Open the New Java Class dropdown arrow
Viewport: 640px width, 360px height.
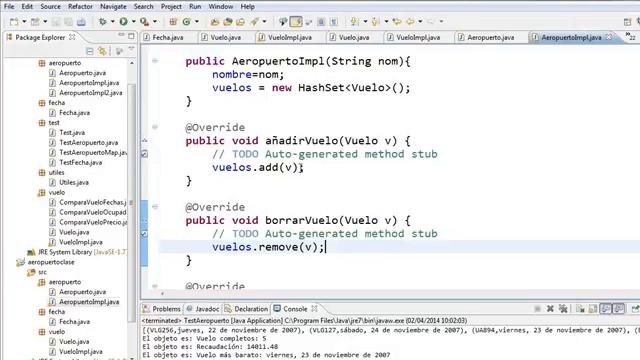(x=196, y=22)
